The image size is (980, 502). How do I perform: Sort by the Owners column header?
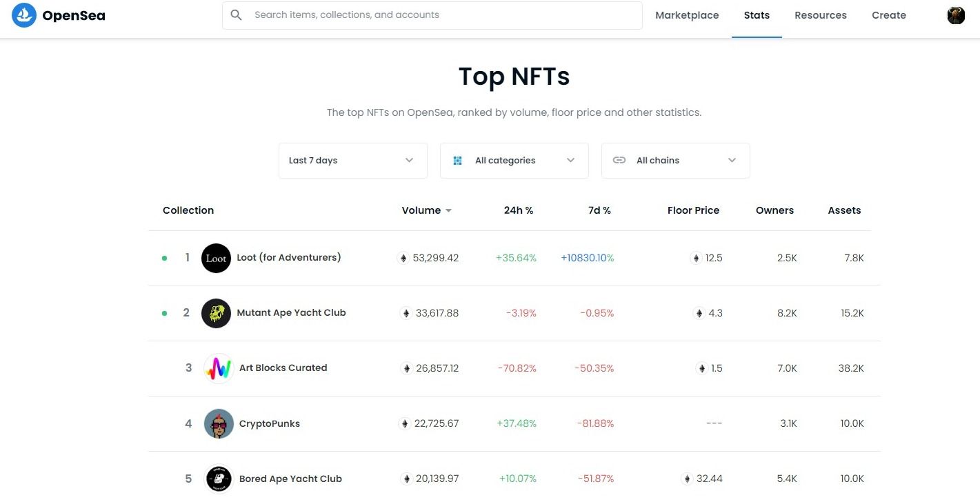click(774, 210)
